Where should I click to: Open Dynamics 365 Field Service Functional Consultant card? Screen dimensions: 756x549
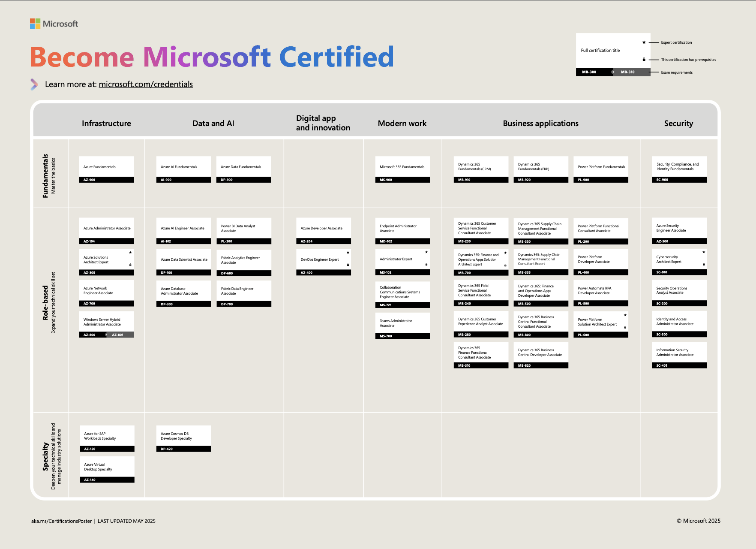tap(481, 293)
